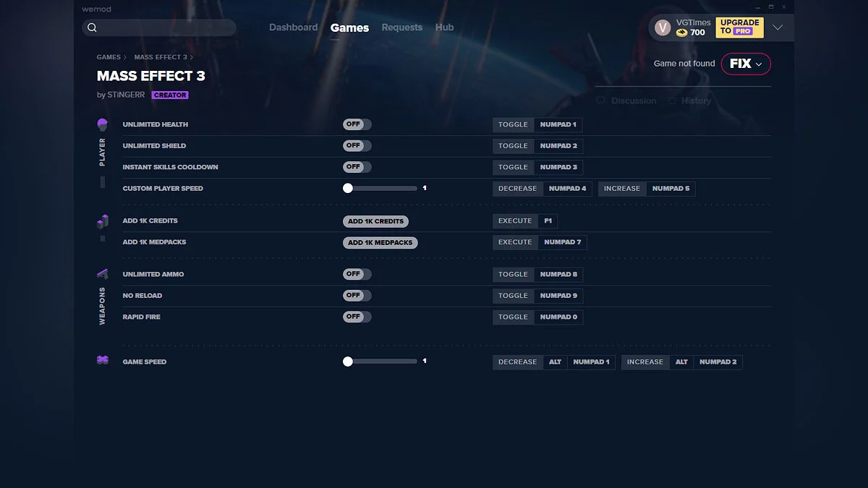Viewport: 868px width, 488px height.
Task: Click the VGTimes user avatar
Action: [663, 27]
